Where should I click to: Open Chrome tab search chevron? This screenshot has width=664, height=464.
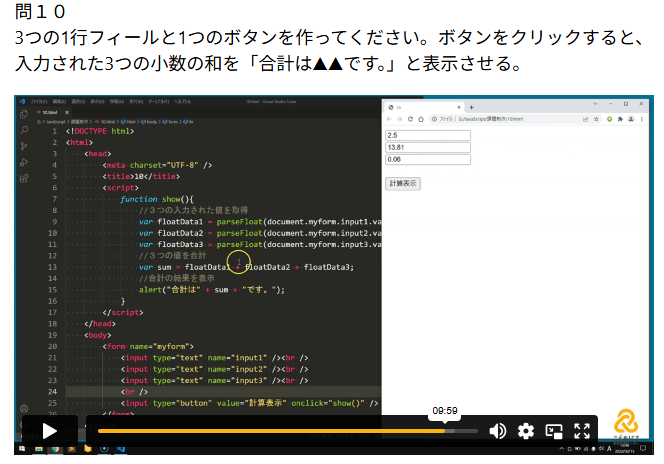click(595, 104)
